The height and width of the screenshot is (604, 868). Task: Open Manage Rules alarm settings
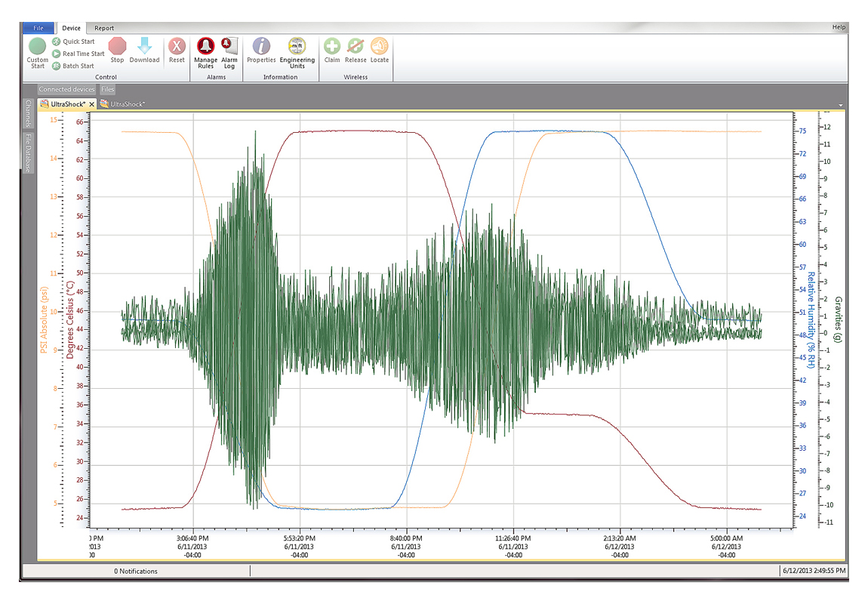pos(205,47)
